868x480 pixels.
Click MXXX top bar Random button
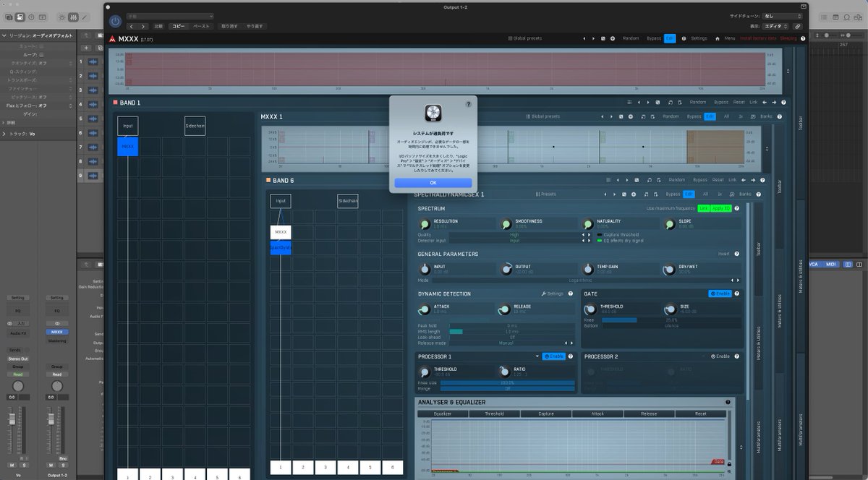click(x=631, y=38)
